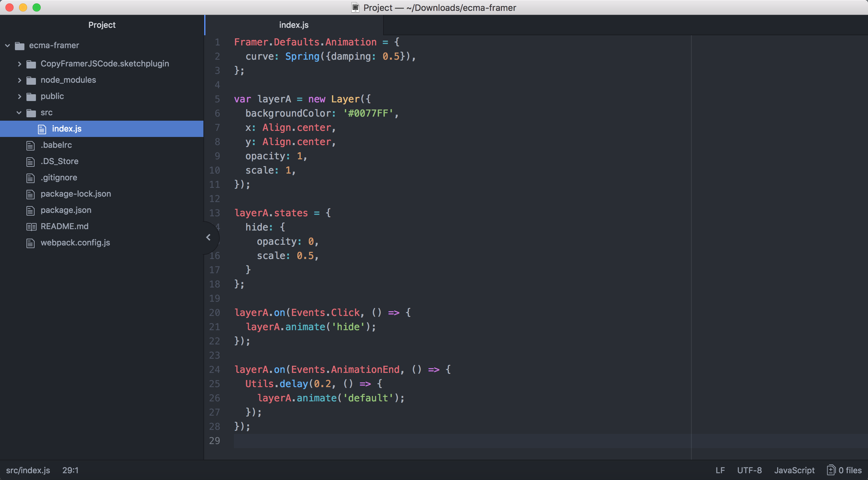Click the CopyFramerJSCode.sketchplugin folder icon
The image size is (868, 480).
click(31, 64)
